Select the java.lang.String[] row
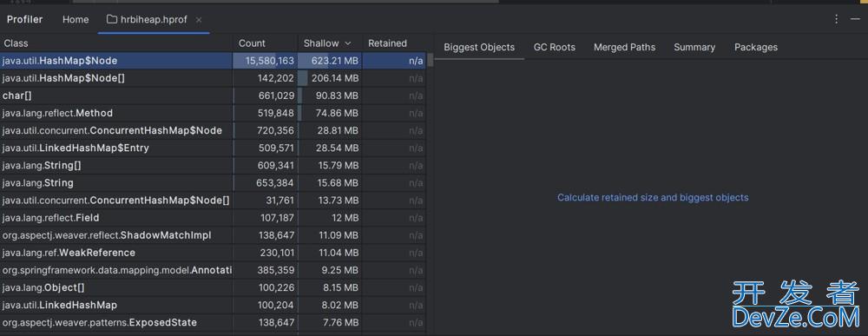The height and width of the screenshot is (336, 868). 214,166
